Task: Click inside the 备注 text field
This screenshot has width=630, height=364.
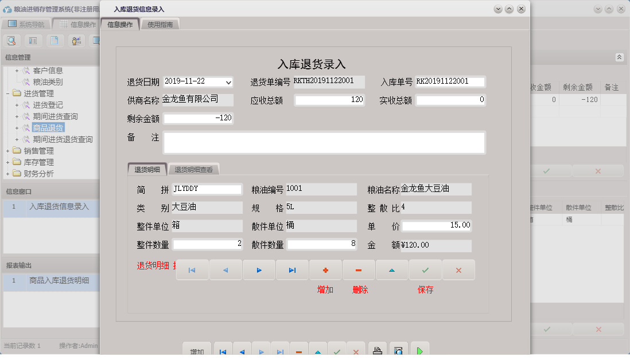Action: pos(325,142)
